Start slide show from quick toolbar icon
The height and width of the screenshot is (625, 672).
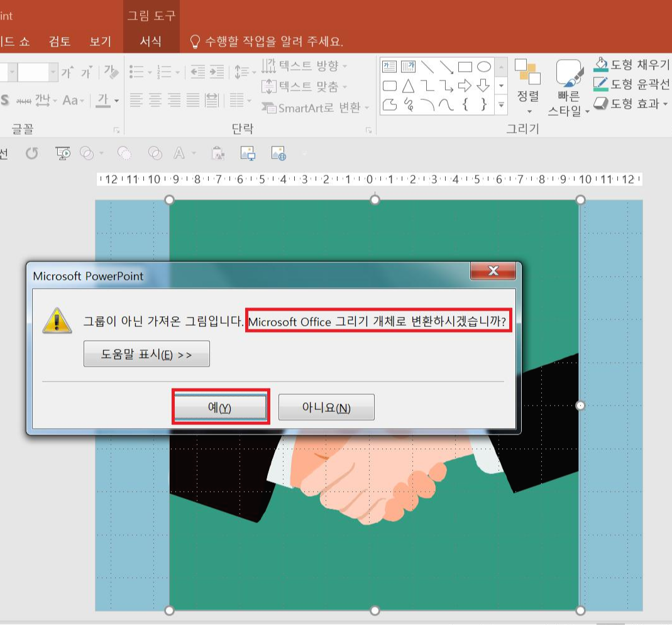(63, 153)
